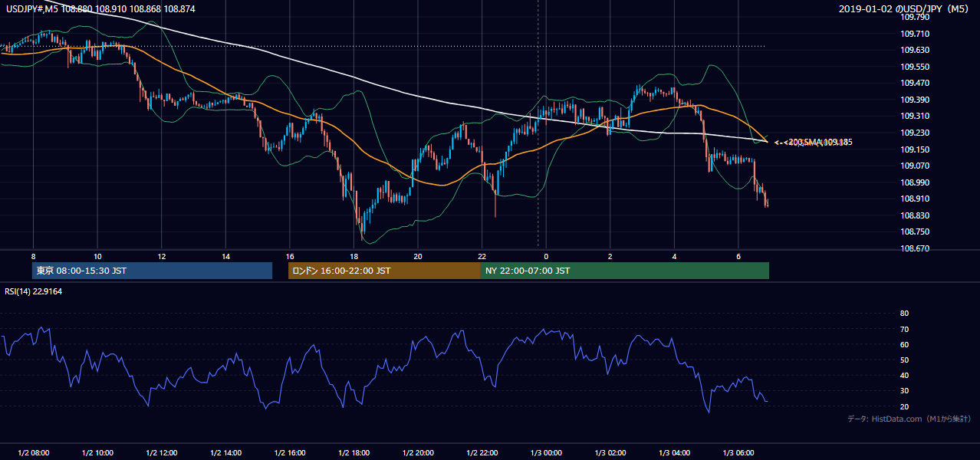Click hour label 18 under the price chart
Viewport: 980px width, 460px height.
[354, 256]
